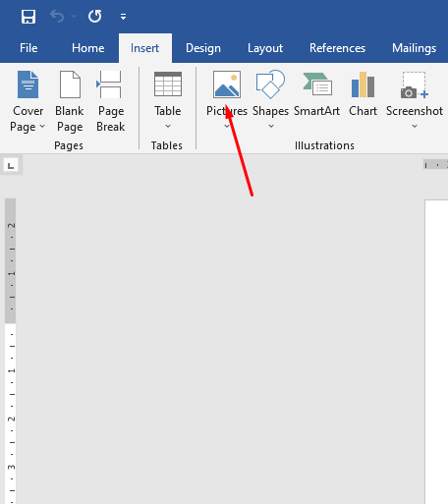The height and width of the screenshot is (504, 448).
Task: Insert a Blank Page
Action: (70, 101)
